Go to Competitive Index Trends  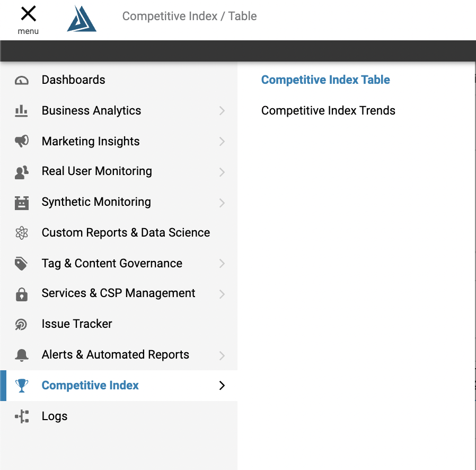tap(328, 111)
